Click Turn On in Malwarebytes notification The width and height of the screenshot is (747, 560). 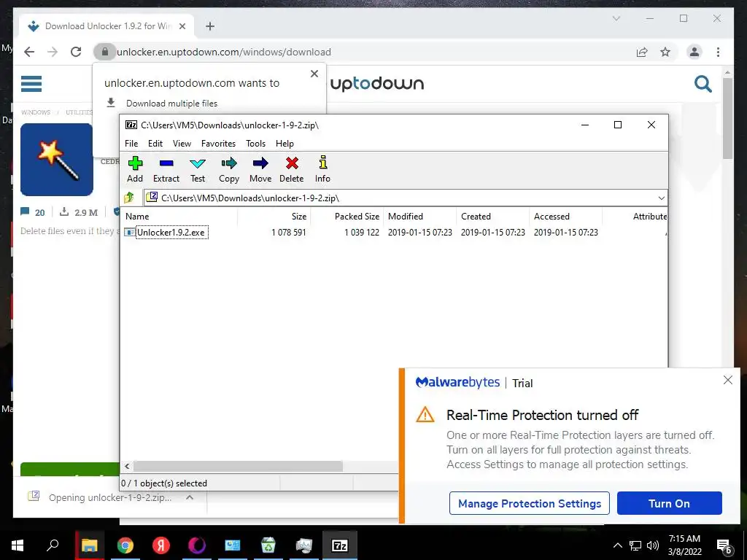(670, 503)
